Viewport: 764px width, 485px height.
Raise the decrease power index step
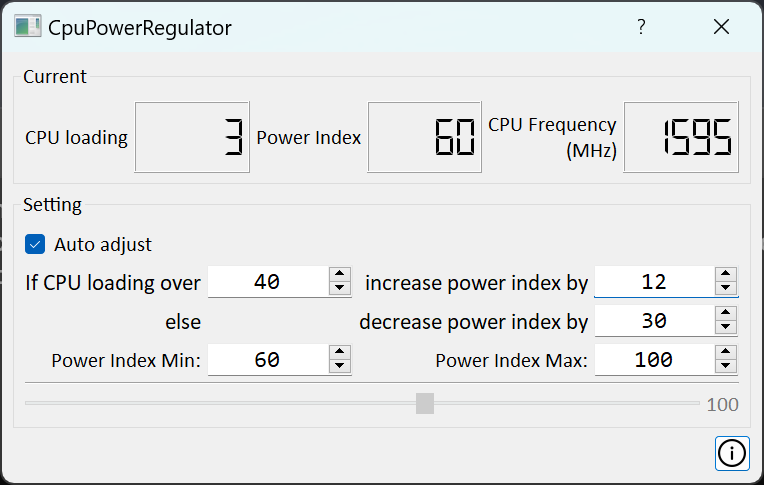click(x=727, y=314)
